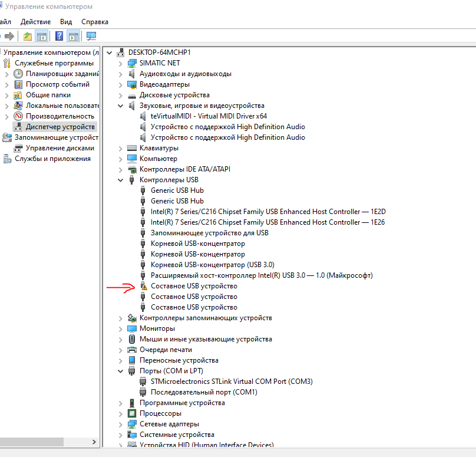Expand Планировщик заданий in the left tree
The height and width of the screenshot is (457, 476).
[6, 74]
